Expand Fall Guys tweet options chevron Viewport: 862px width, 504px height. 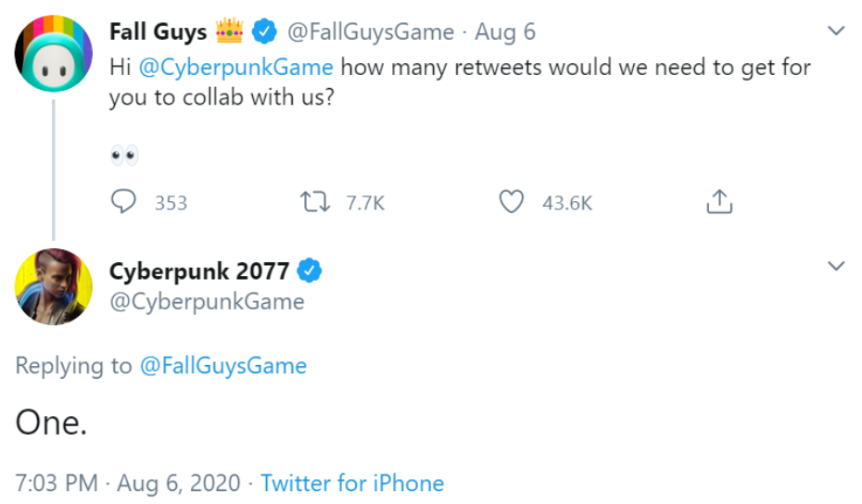pos(836,31)
